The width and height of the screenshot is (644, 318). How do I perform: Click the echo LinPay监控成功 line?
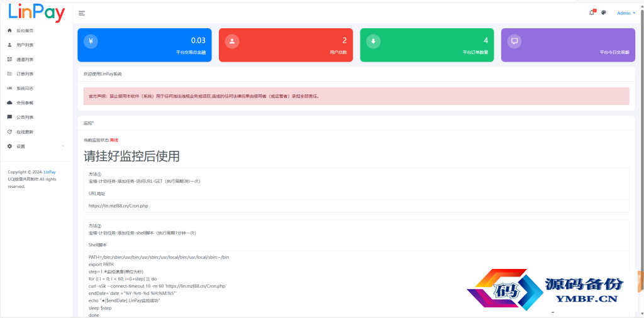(x=124, y=301)
